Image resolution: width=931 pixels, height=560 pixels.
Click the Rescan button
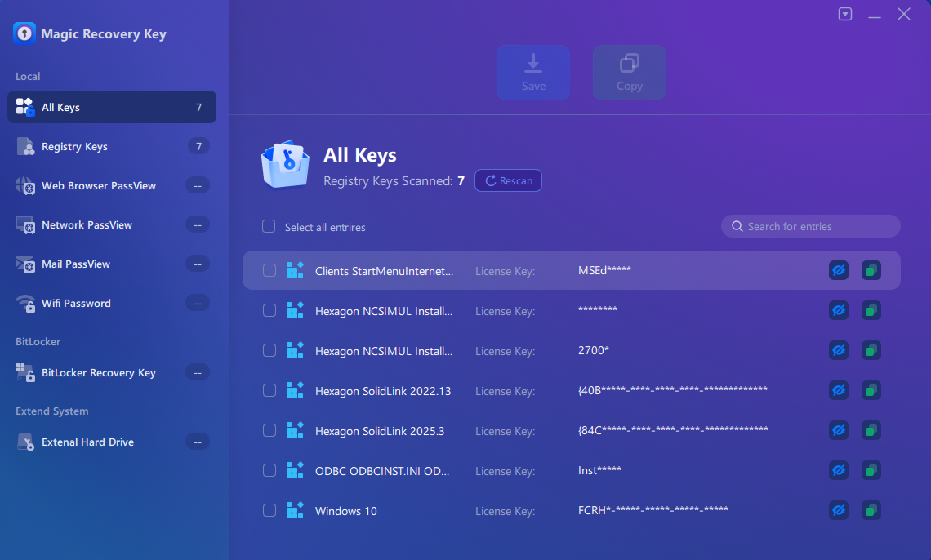coord(508,181)
